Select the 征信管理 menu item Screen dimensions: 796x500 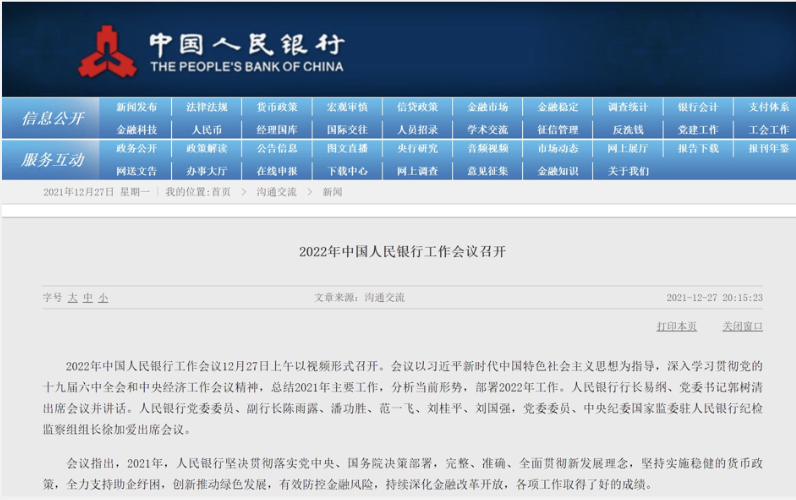pos(558,130)
